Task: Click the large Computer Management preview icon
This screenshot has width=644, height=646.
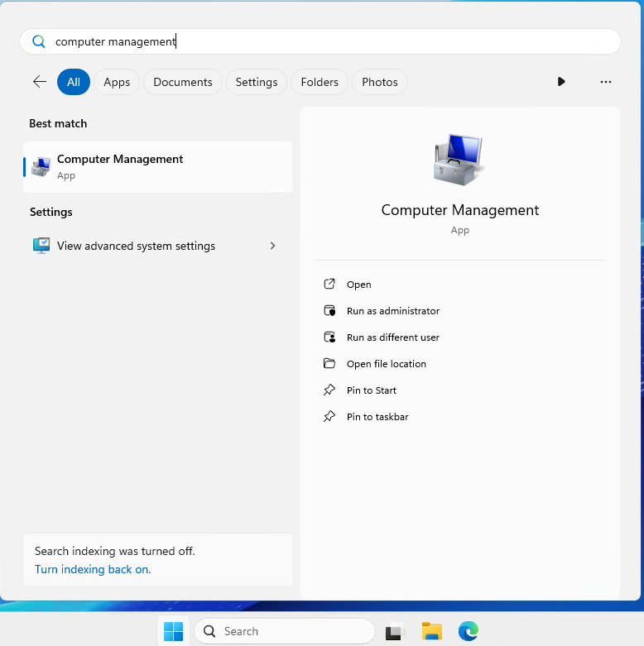Action: [x=459, y=160]
